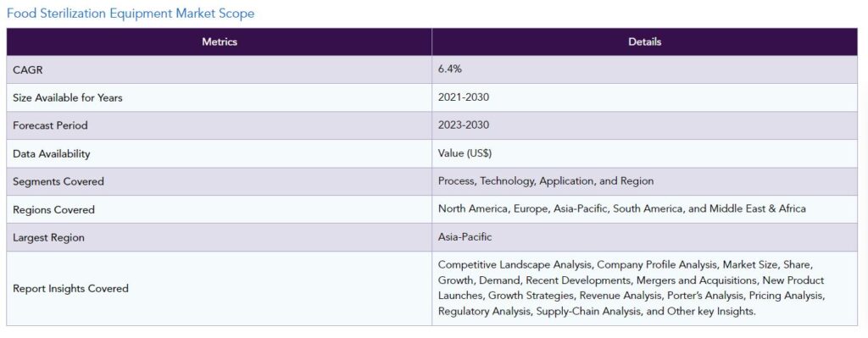Click the 2023-2030 forecast value

[x=464, y=125]
